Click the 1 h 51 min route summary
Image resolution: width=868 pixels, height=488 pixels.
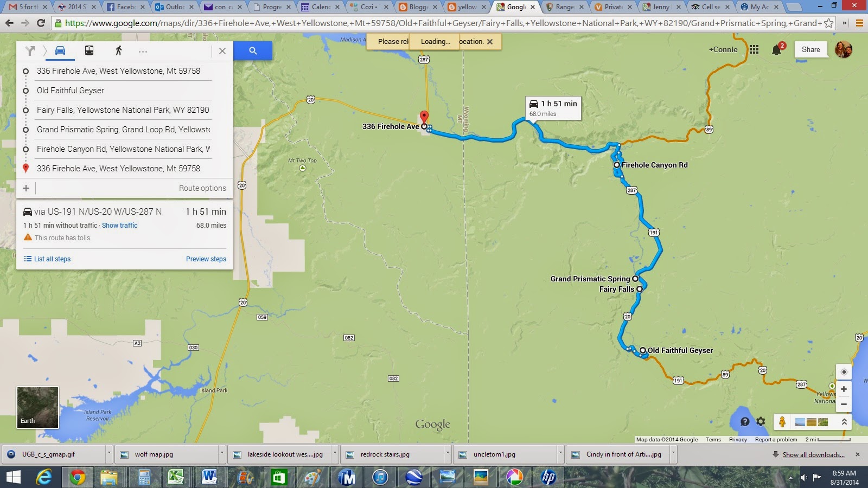[125, 211]
